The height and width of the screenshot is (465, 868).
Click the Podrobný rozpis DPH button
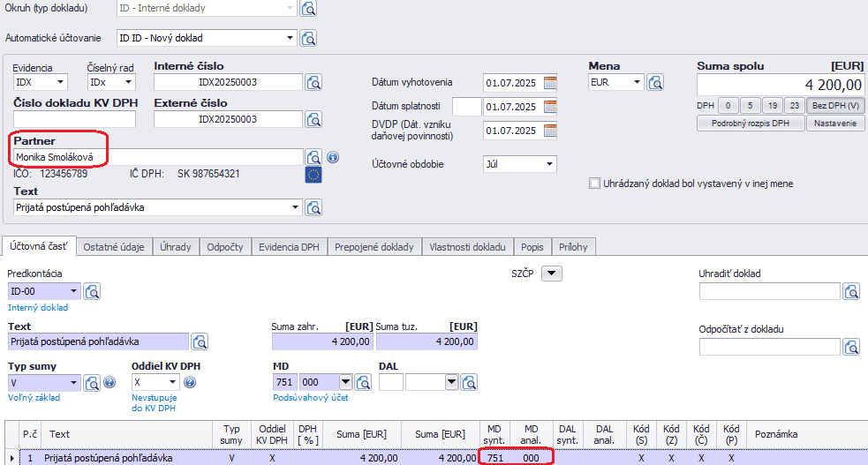click(x=750, y=124)
